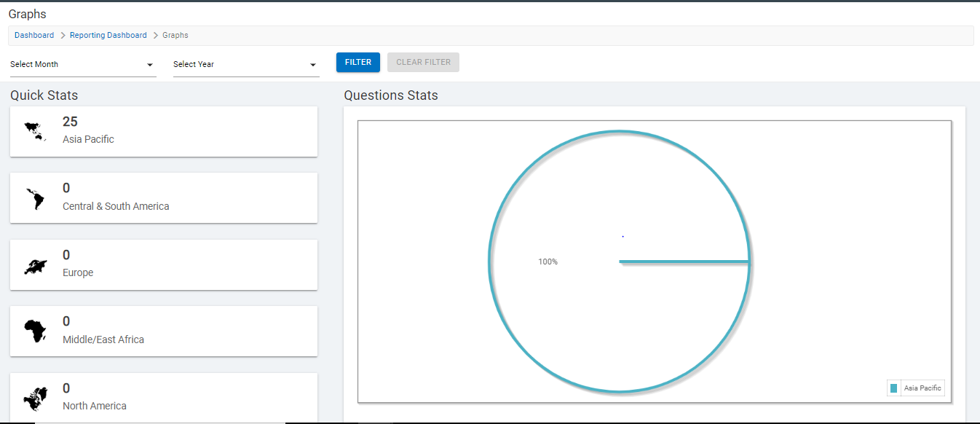Click the Asia Pacific map icon
This screenshot has width=980, height=424.
click(34, 131)
